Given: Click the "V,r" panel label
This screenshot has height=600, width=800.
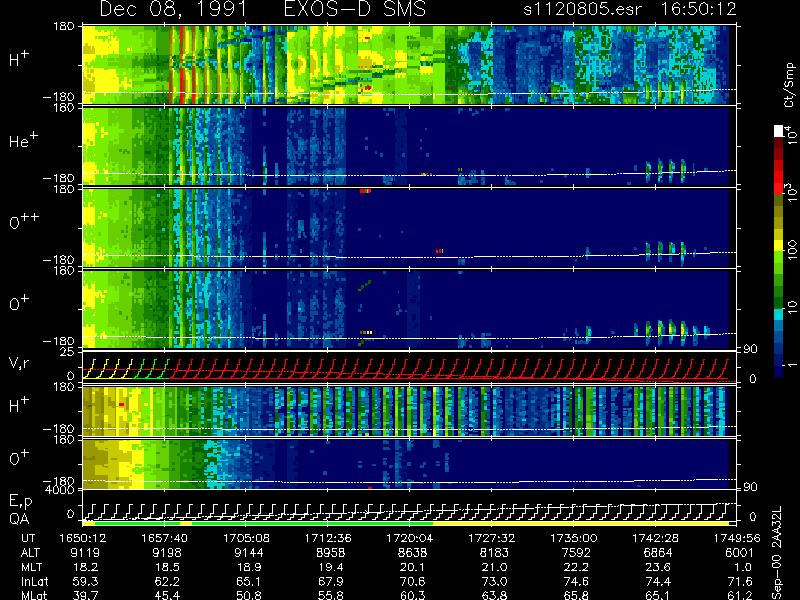Looking at the screenshot, I should (19, 363).
